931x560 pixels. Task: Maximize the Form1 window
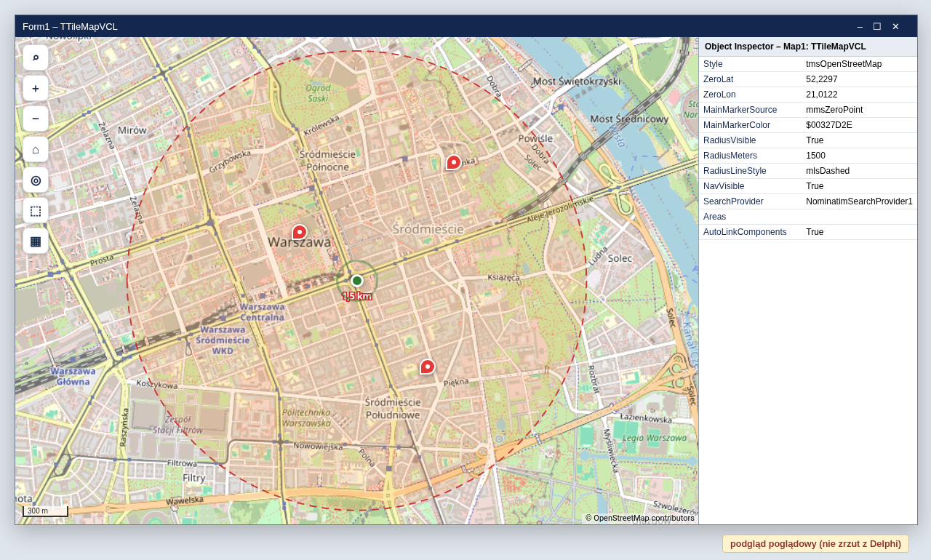(877, 26)
